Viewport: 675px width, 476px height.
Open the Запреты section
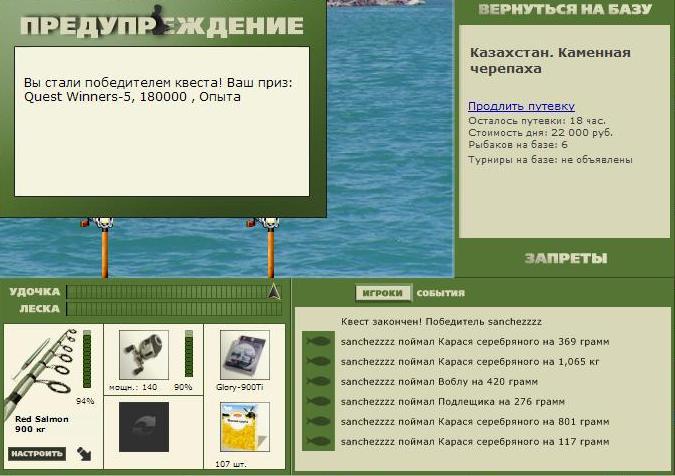[x=566, y=258]
